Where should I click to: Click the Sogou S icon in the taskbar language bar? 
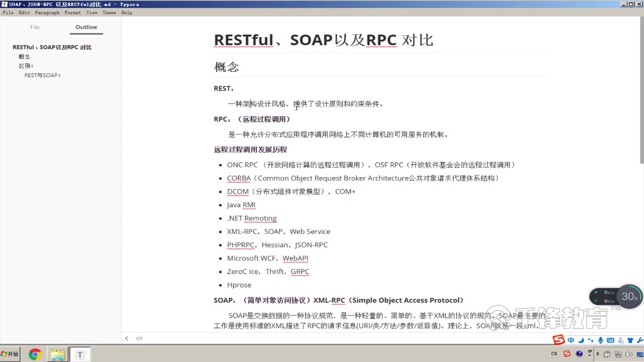pos(567,354)
